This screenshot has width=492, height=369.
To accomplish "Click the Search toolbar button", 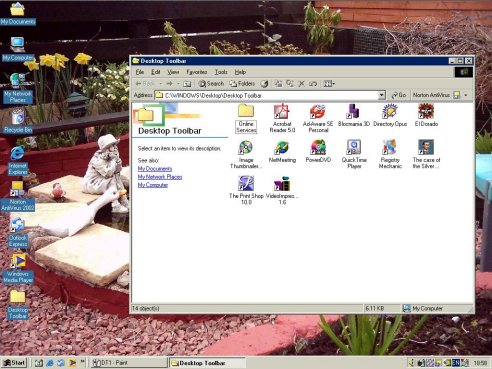I will pos(211,84).
